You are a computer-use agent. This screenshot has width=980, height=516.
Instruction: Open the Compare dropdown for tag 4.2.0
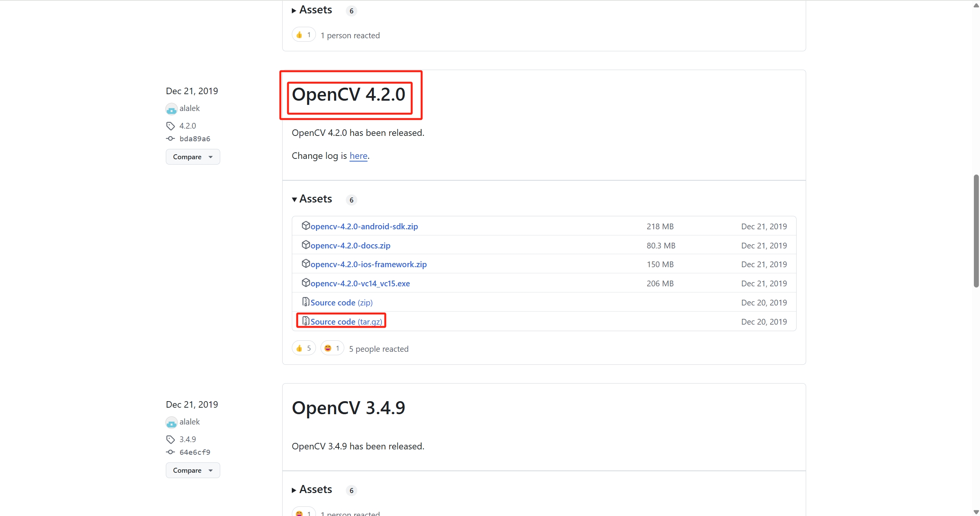click(193, 157)
